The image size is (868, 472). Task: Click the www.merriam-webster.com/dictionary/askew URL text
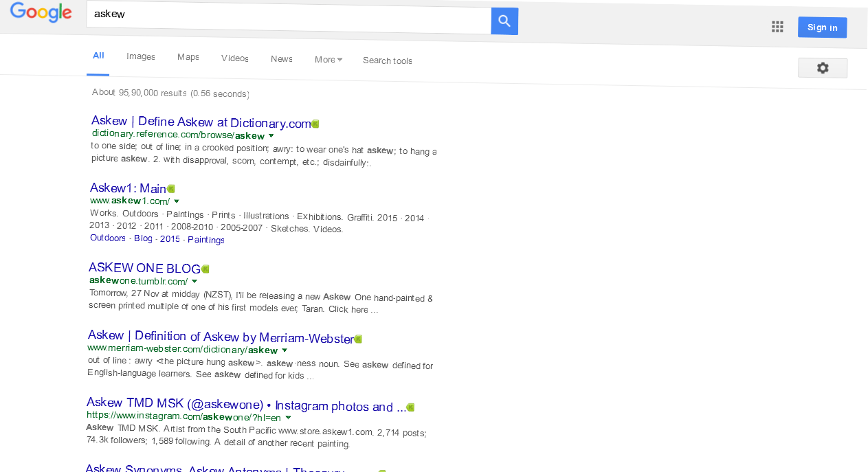click(183, 349)
